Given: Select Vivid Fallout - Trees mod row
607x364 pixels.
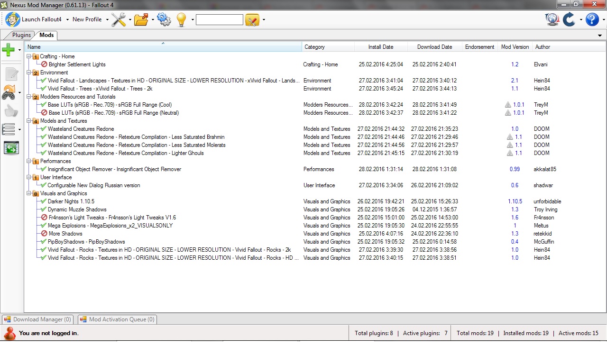Looking at the screenshot, I should click(315, 89).
